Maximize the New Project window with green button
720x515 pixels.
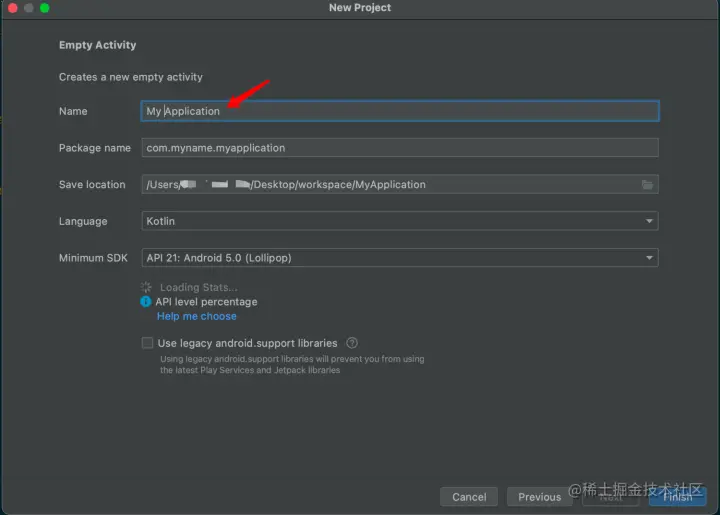coord(44,8)
